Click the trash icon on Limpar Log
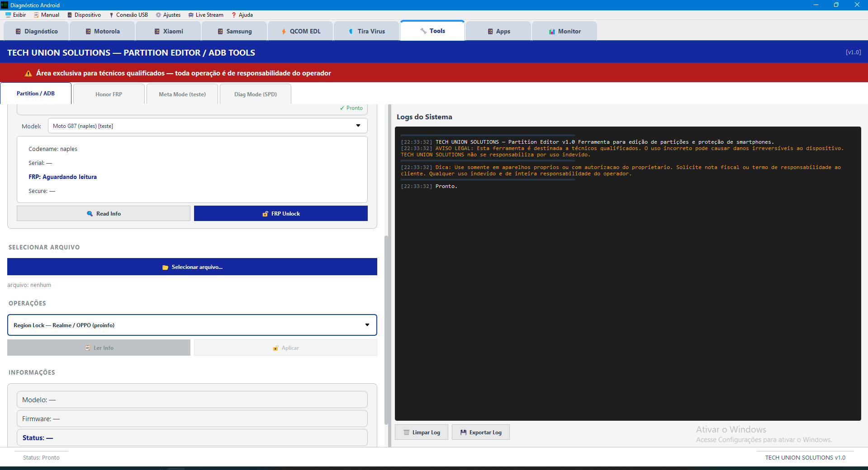Screen dimensions: 868x470 (x=406, y=432)
